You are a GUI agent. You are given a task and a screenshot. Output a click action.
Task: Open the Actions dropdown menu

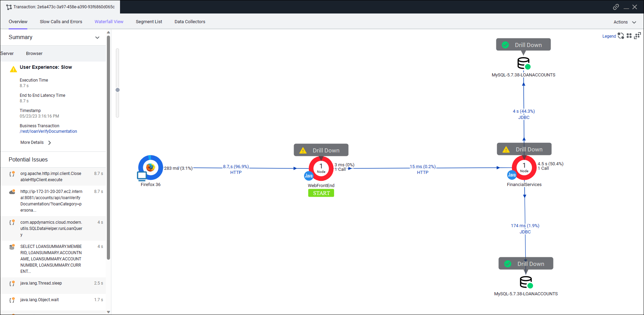(625, 22)
